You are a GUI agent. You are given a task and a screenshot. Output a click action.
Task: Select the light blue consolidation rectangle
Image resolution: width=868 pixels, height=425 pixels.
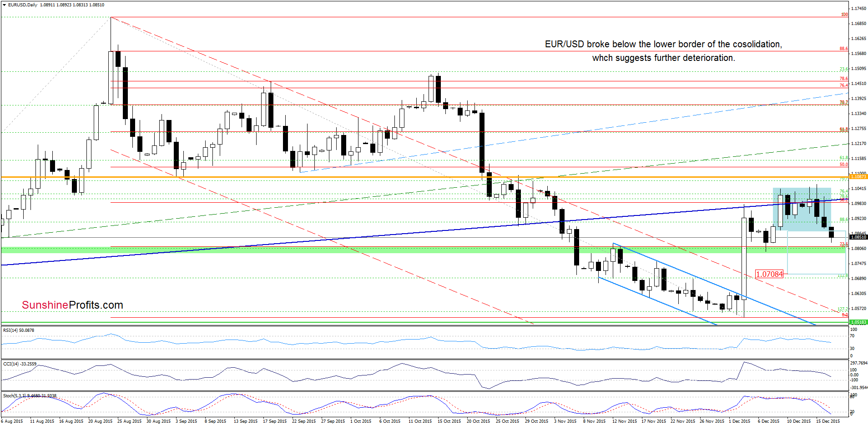pyautogui.click(x=802, y=210)
